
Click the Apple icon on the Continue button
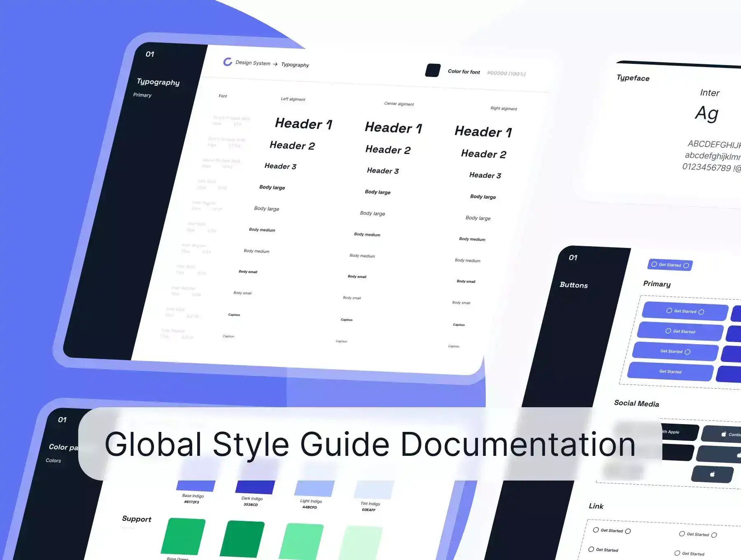tap(724, 434)
